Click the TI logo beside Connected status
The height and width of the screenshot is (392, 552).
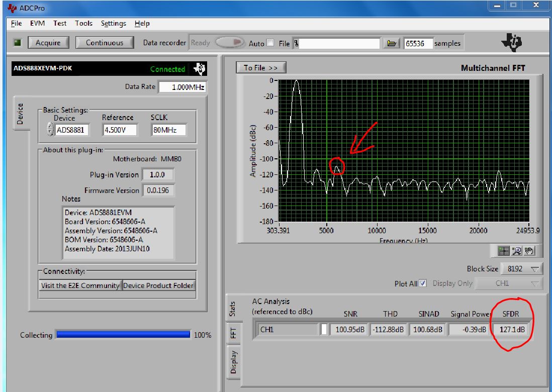pyautogui.click(x=199, y=69)
